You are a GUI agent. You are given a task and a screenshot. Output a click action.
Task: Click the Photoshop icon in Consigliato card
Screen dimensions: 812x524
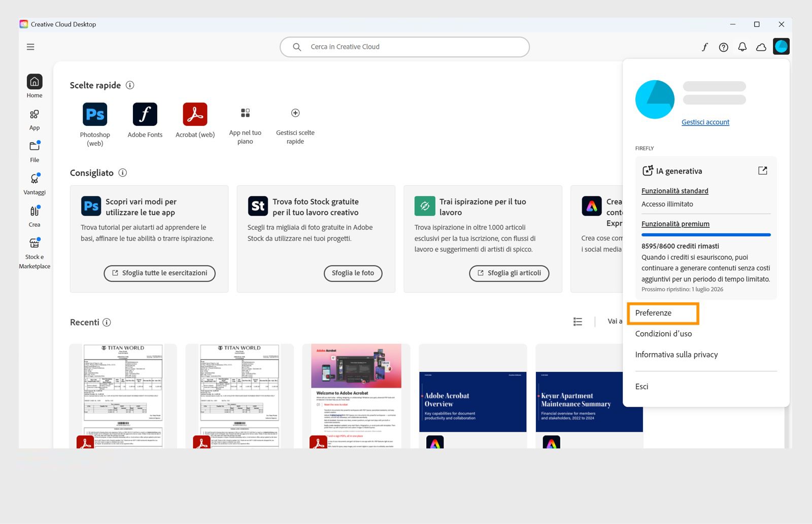tap(91, 206)
